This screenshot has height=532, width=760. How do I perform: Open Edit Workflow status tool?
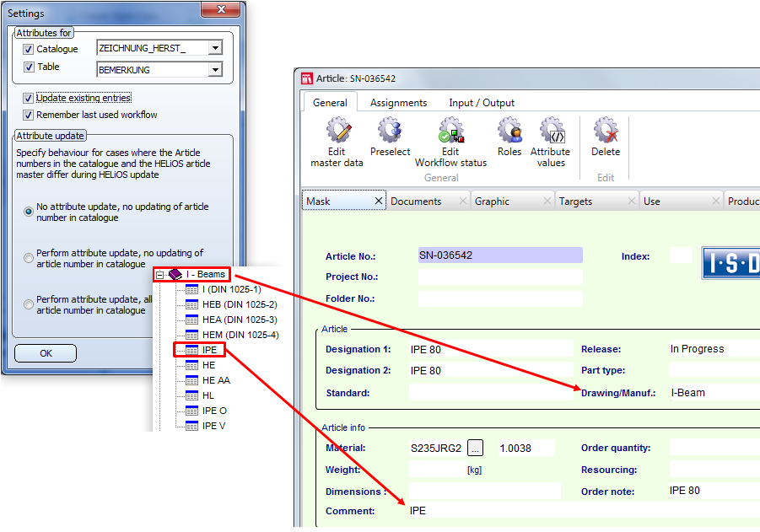click(x=451, y=130)
